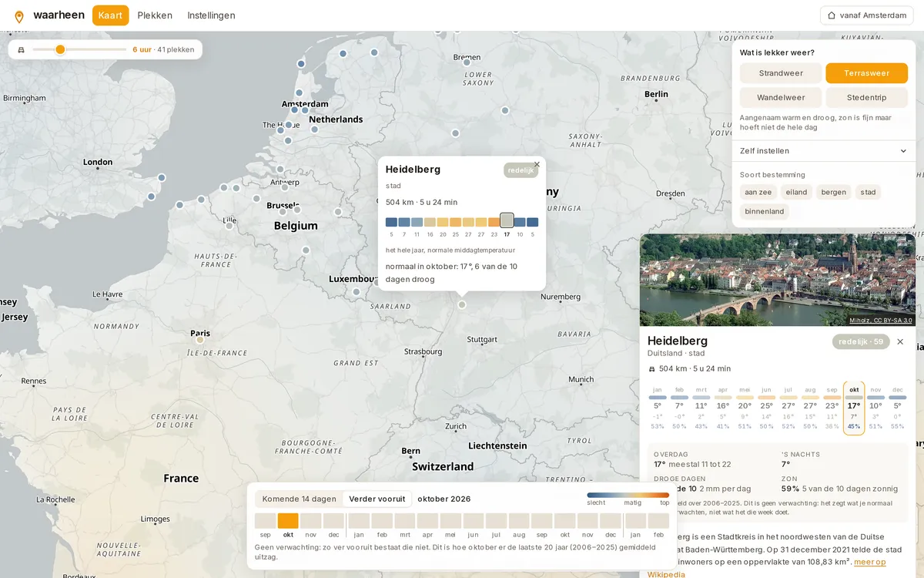924x578 pixels.
Task: Click the popup month swatch labeled 10
Action: click(x=520, y=222)
